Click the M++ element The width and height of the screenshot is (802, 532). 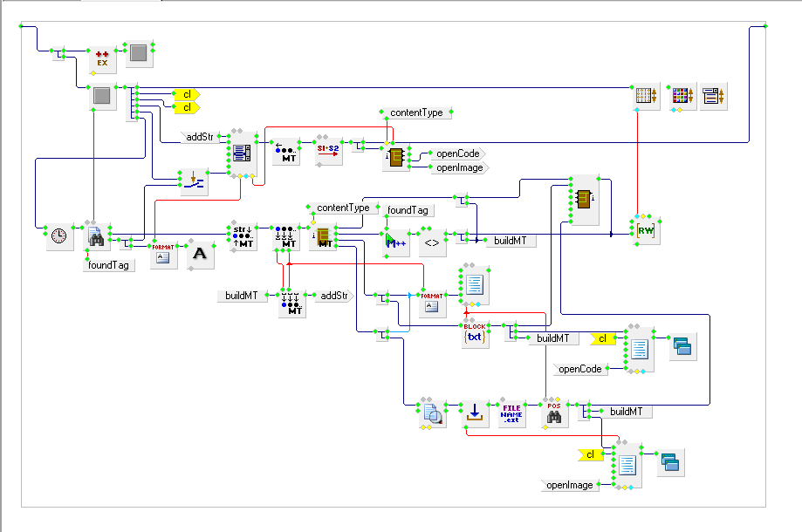396,243
